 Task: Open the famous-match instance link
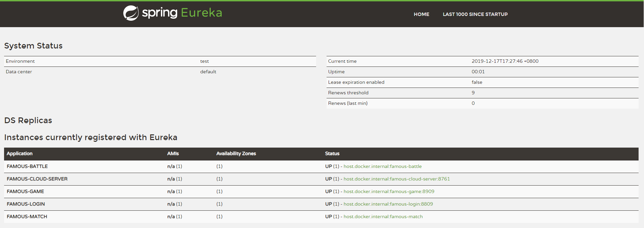click(x=383, y=216)
